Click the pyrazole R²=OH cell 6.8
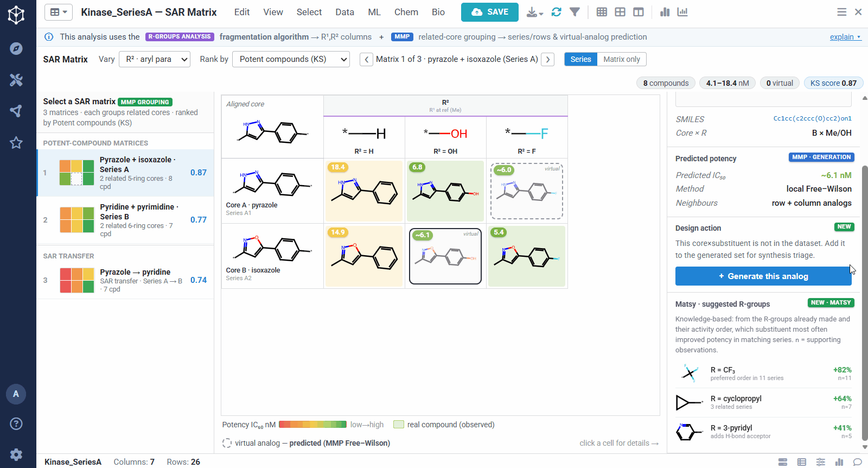 pyautogui.click(x=445, y=191)
